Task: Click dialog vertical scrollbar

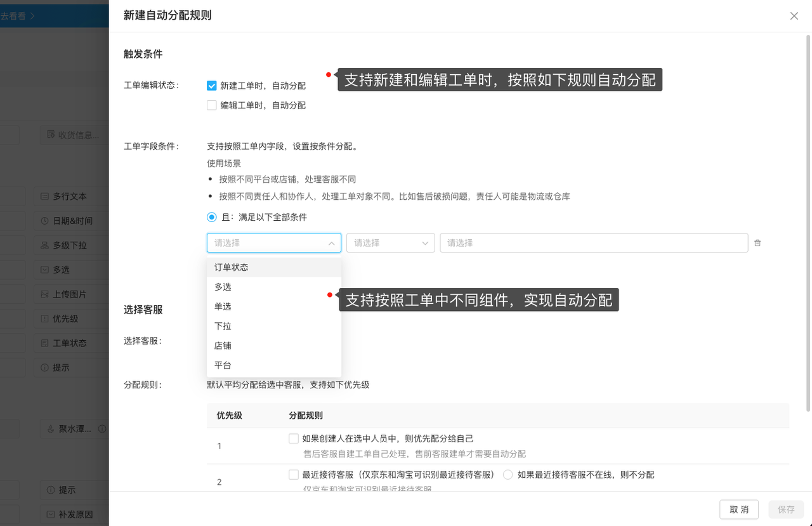Action: click(808, 222)
